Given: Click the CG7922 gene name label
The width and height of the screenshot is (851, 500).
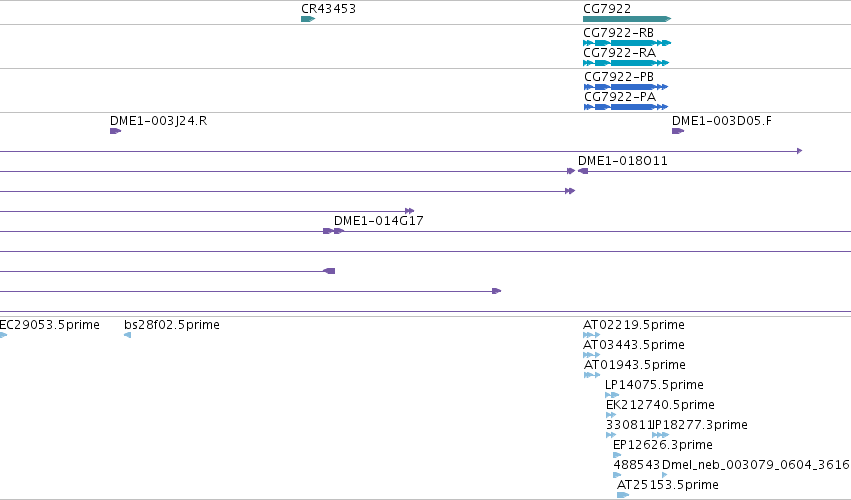Looking at the screenshot, I should (x=607, y=9).
